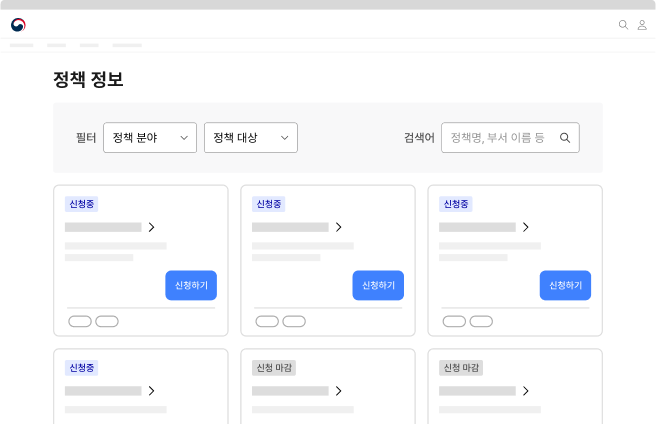Select second tag chip on second card
Screen dimensions: 656x424
pos(294,321)
